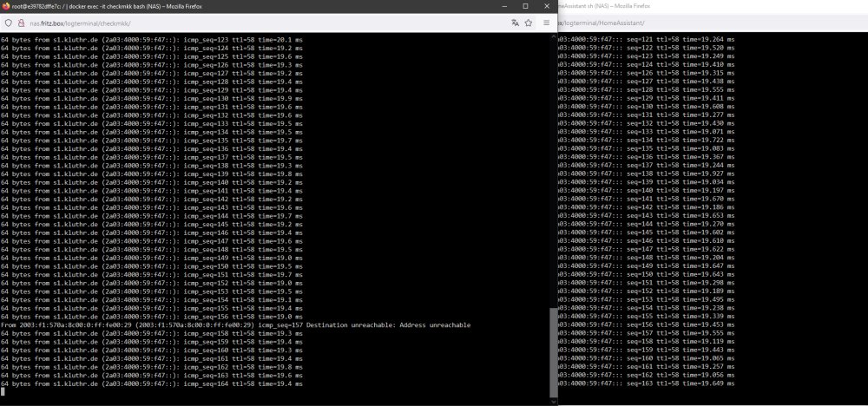The image size is (868, 406).
Task: Click the terminal scrollbar thumb
Action: pos(553,351)
